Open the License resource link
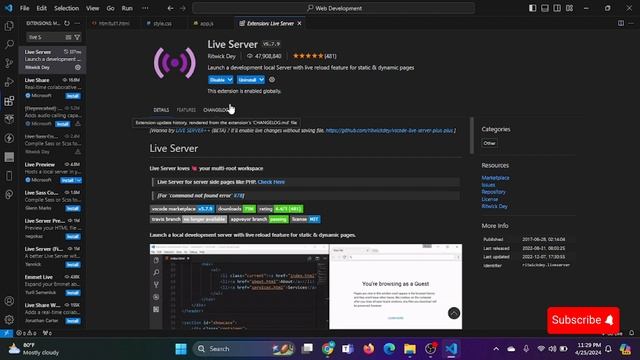The height and width of the screenshot is (360, 640). [489, 199]
